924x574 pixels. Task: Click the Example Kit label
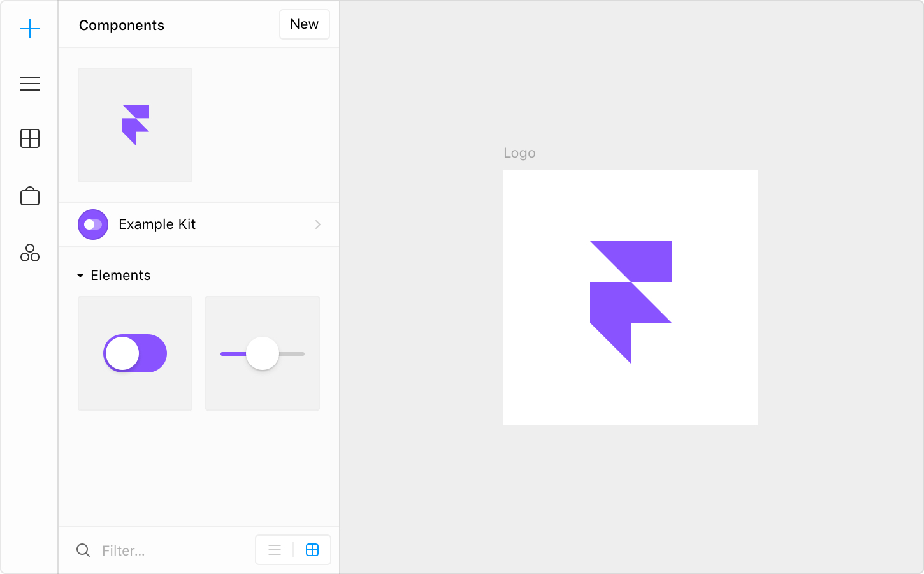click(x=157, y=224)
